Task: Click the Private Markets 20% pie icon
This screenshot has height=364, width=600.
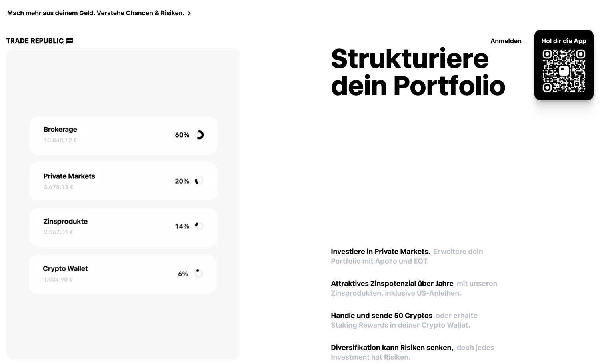Action: coord(199,181)
